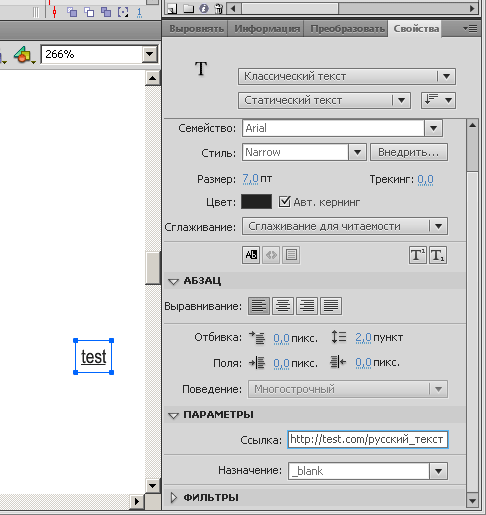486x515 pixels.
Task: Click line spacing icon
Action: pos(339,337)
